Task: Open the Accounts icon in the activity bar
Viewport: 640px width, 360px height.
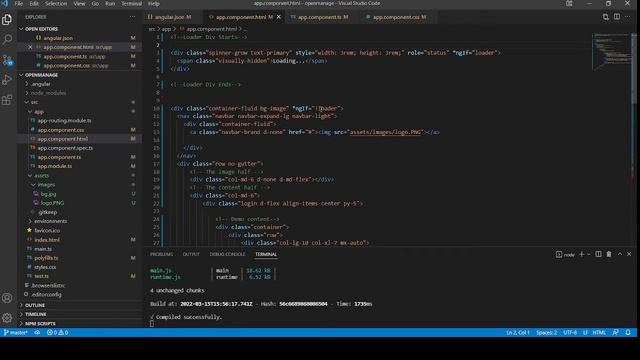Action: coord(7,298)
